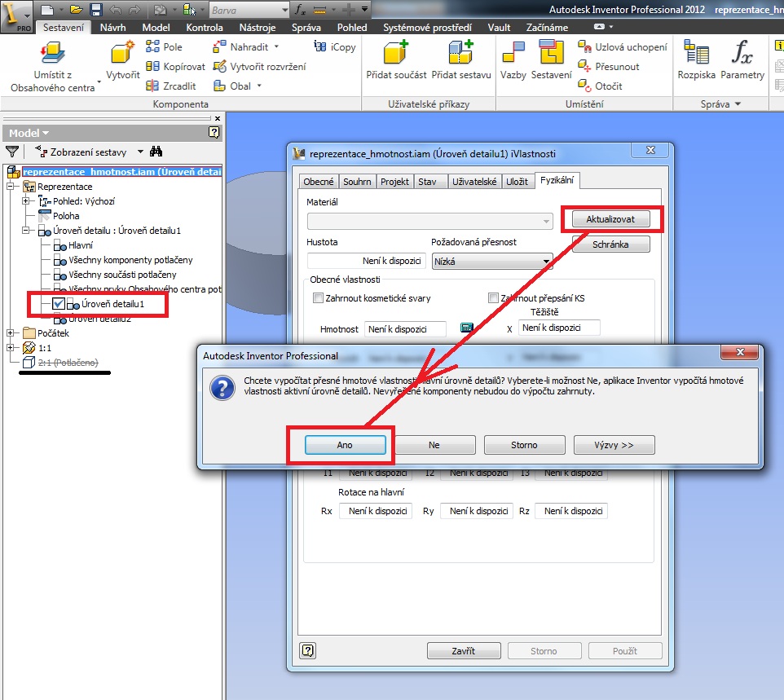Click the Přidat součást icon
The width and height of the screenshot is (784, 700).
click(395, 53)
